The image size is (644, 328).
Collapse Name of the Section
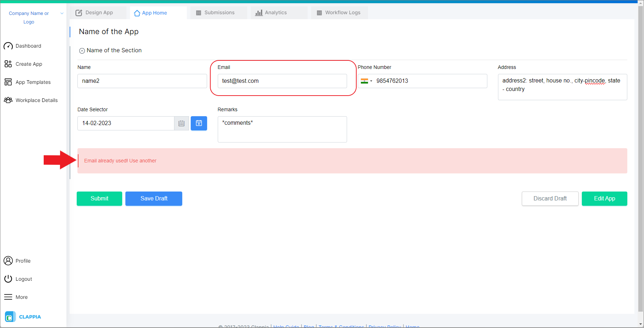(82, 50)
